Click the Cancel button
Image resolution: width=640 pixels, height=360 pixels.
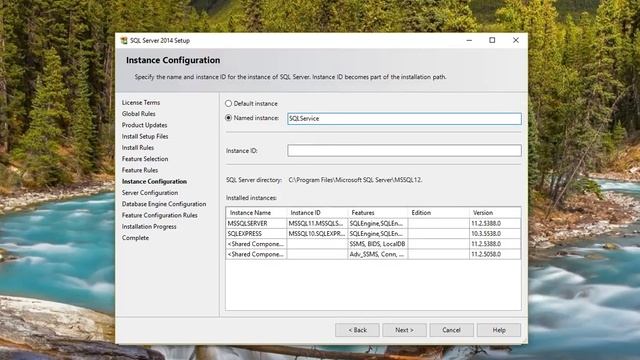coord(451,330)
